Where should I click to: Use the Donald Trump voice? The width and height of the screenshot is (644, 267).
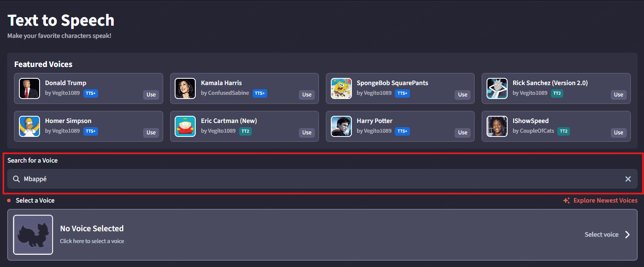[151, 95]
